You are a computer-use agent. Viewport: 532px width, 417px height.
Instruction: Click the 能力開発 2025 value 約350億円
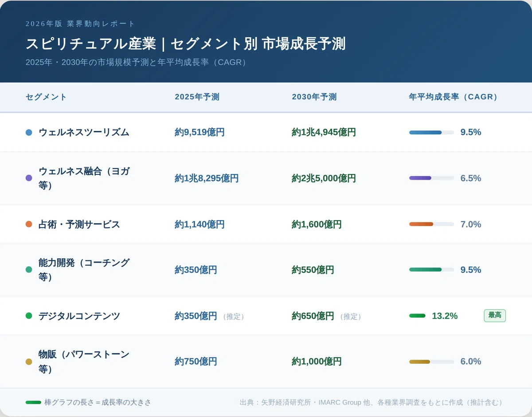[196, 269]
